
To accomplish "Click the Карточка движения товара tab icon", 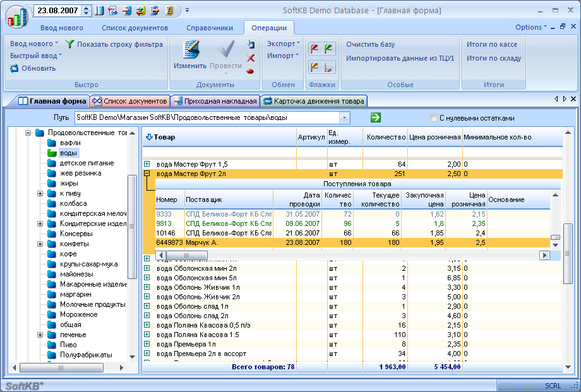I will click(268, 101).
